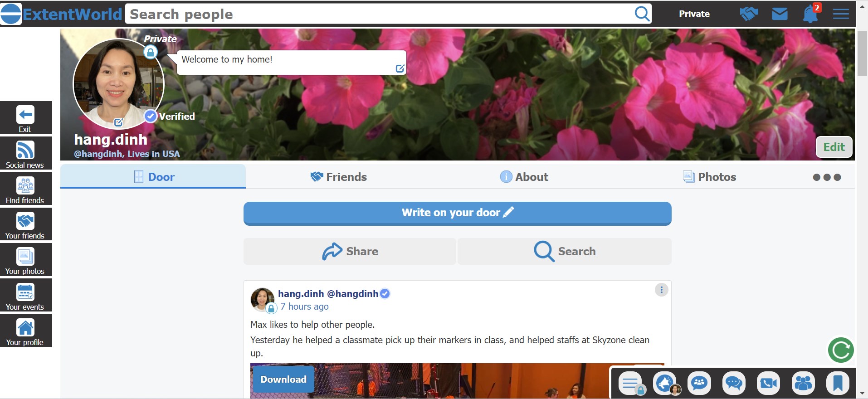Viewport: 868px width, 399px height.
Task: Click the verified badge next to @hangdinh in post
Action: (x=385, y=294)
